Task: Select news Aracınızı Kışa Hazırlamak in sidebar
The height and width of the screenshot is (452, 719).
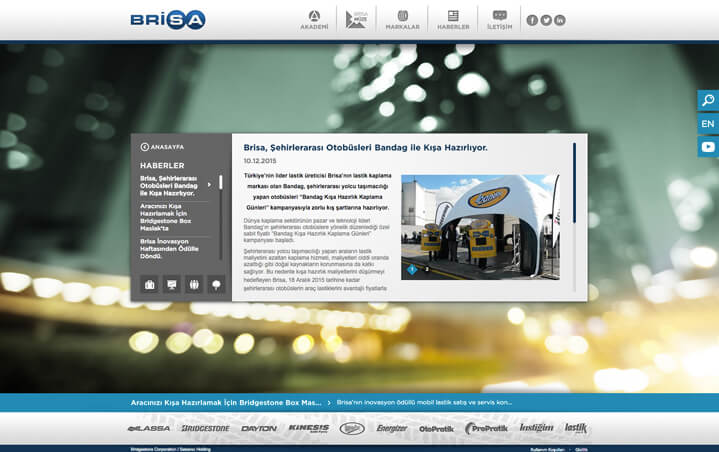Action: [166, 217]
